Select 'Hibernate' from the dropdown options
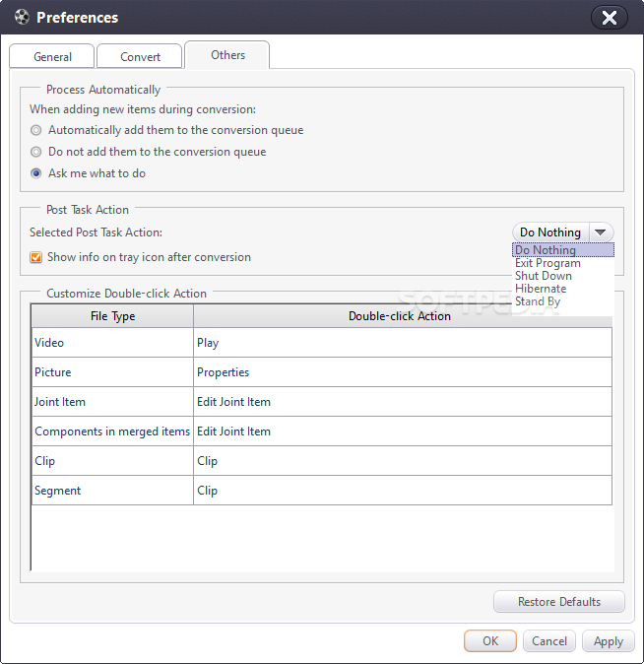 (x=541, y=289)
